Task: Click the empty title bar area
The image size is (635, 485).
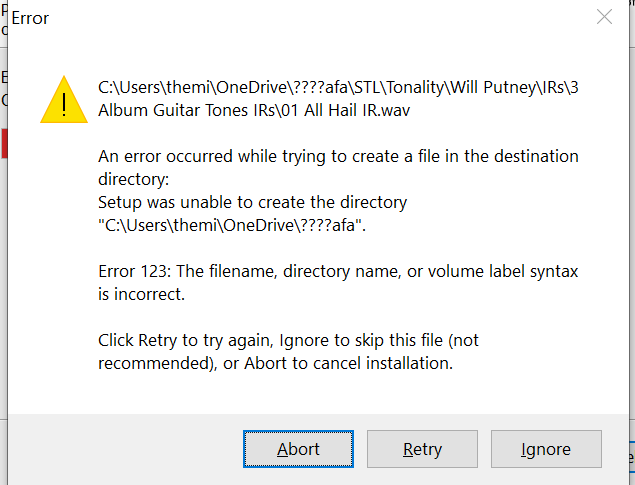Action: coord(300,18)
